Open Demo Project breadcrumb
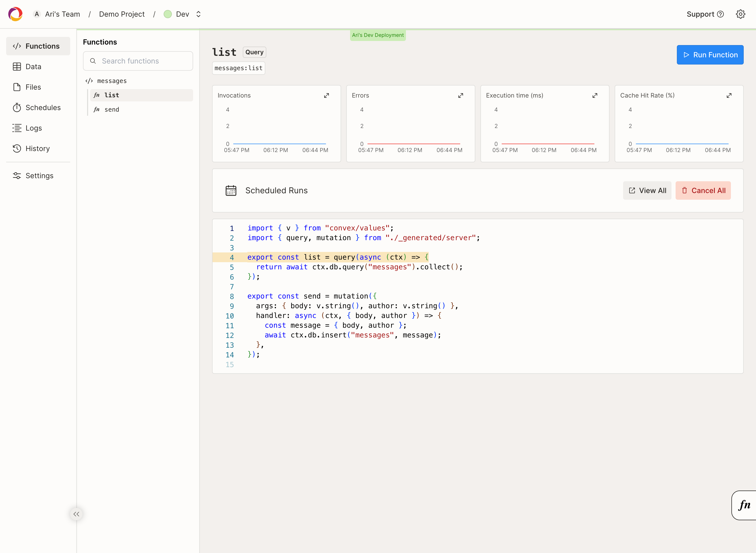Screen dimensions: 756x553 pos(122,14)
